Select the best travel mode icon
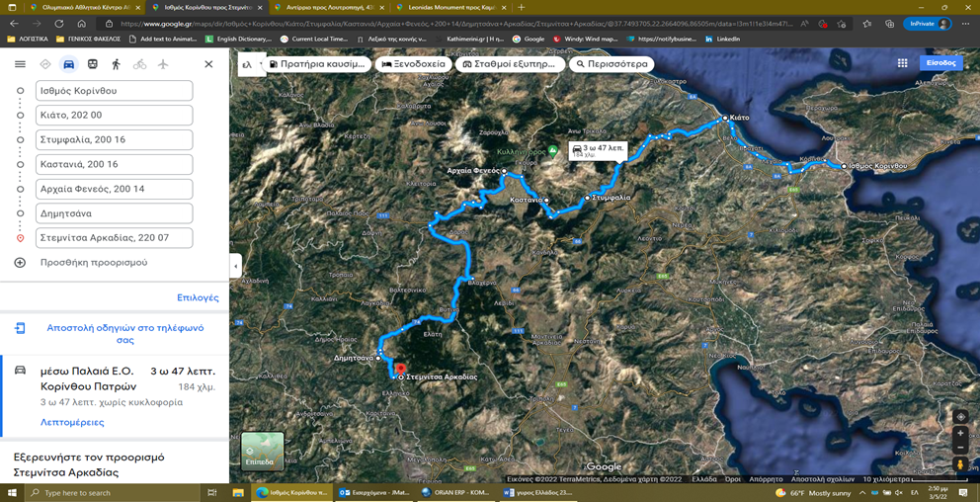This screenshot has width=980, height=502. [45, 64]
